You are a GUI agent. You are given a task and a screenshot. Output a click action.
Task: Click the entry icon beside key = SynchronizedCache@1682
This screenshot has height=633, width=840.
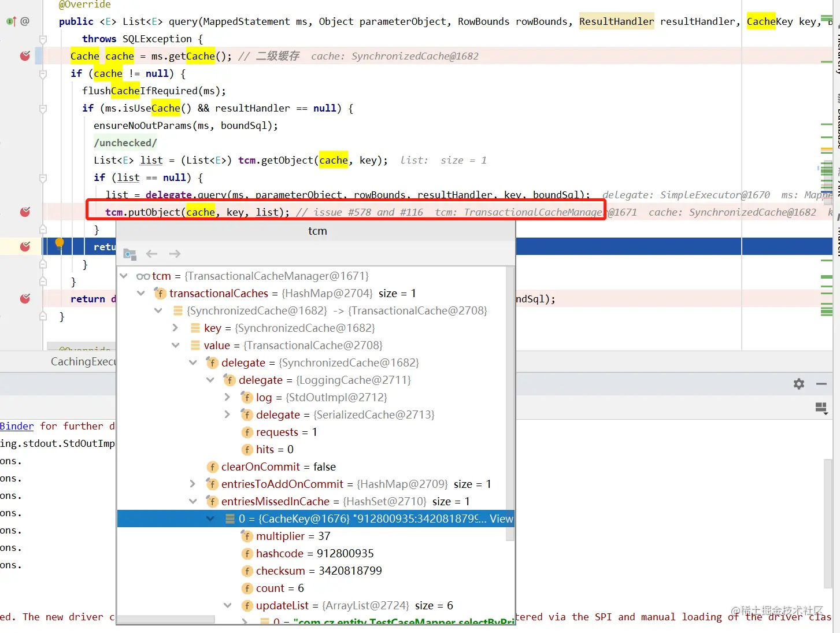[x=195, y=328]
